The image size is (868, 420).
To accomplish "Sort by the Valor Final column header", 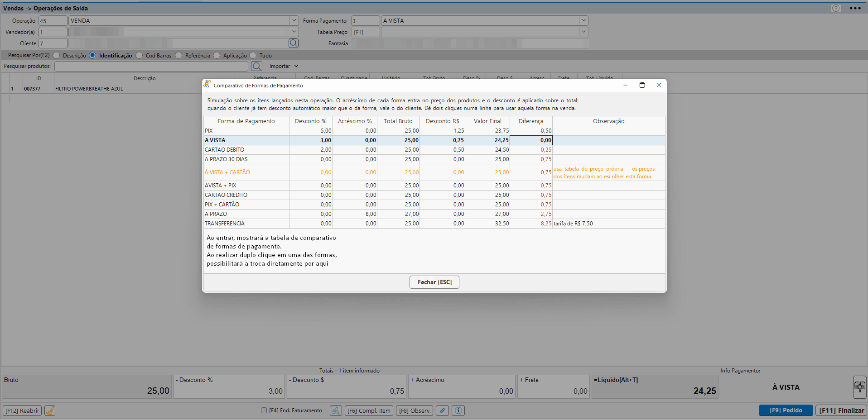I will (487, 121).
